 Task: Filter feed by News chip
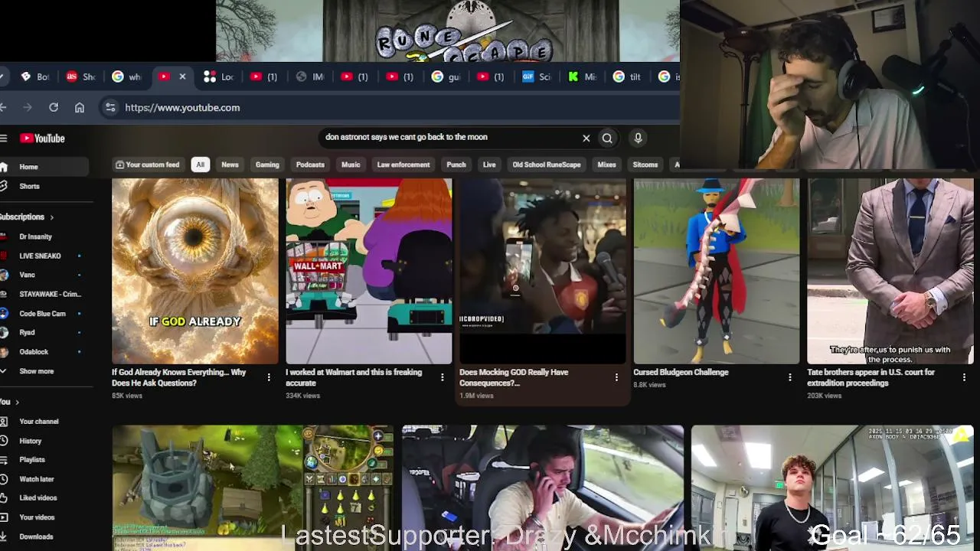(230, 165)
